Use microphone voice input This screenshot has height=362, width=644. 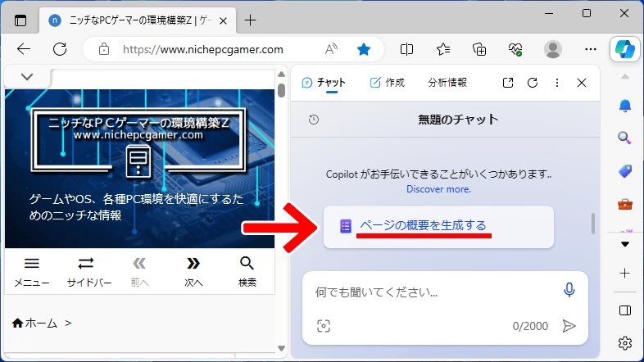(x=569, y=290)
